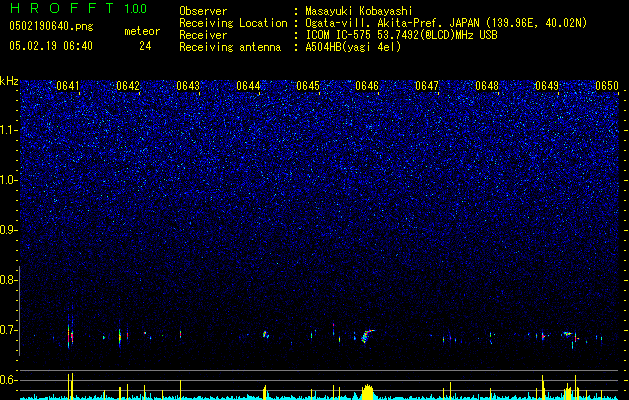Click the ICOM IC-575 receiver text

coord(401,35)
